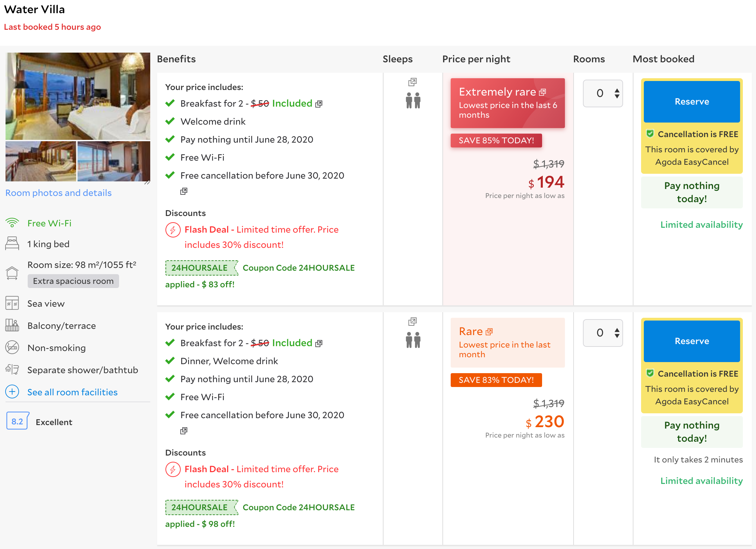
Task: Open the first room quantity selector
Action: (603, 93)
